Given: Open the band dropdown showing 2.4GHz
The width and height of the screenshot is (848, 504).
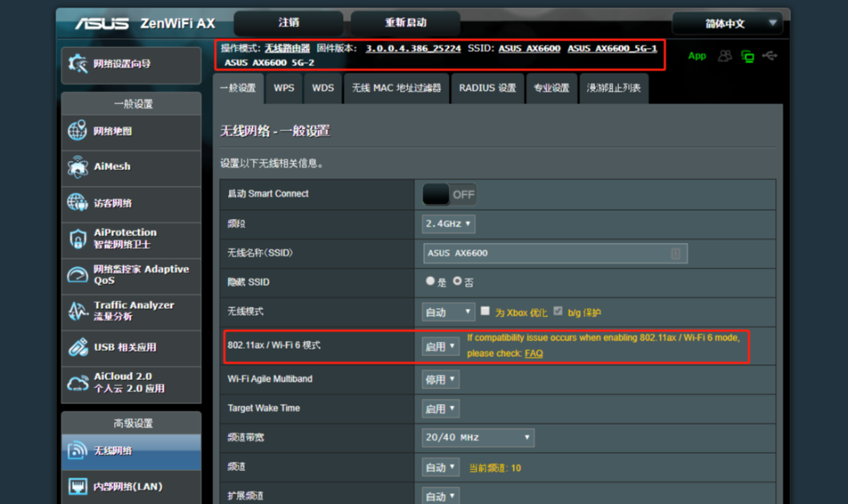Looking at the screenshot, I should (448, 224).
